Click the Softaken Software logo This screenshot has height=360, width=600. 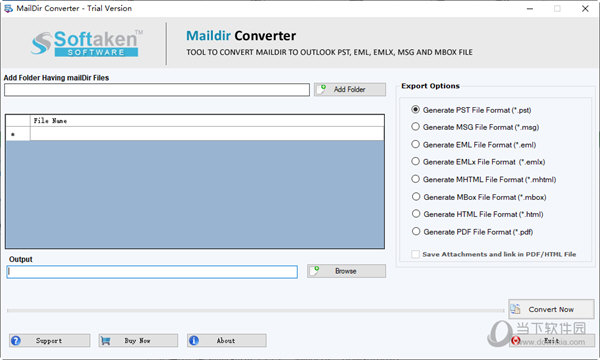tap(87, 43)
